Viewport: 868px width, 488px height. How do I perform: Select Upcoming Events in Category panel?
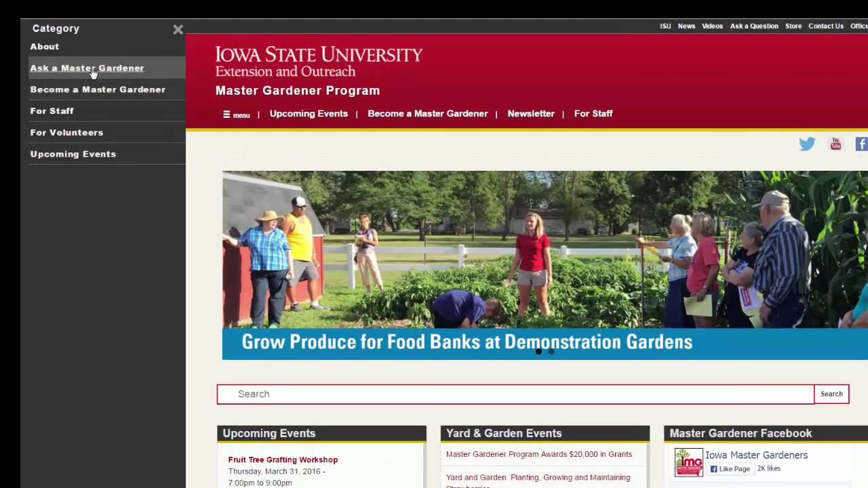(x=73, y=154)
